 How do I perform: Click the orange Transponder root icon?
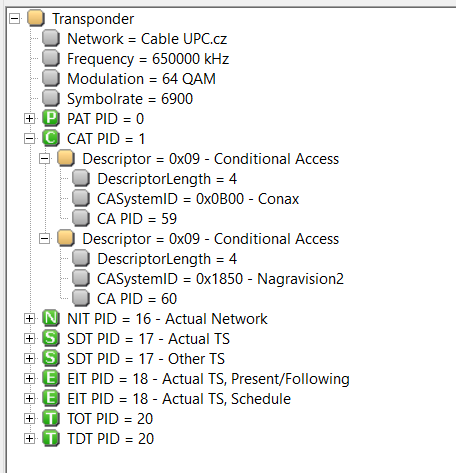coord(36,19)
